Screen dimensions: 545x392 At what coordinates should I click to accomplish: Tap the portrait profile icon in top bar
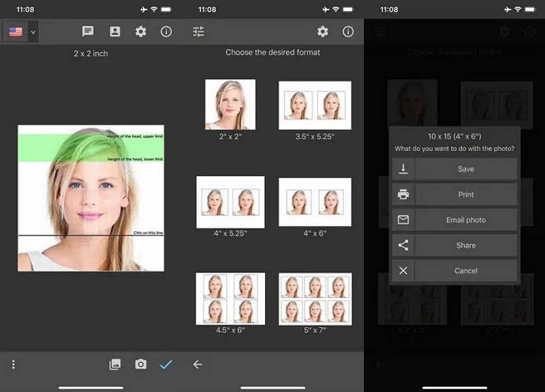114,31
